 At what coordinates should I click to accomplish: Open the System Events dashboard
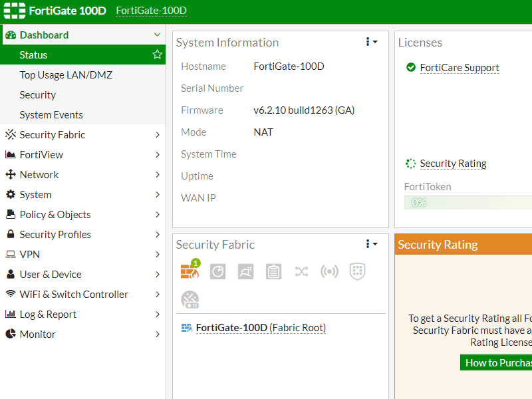click(51, 114)
